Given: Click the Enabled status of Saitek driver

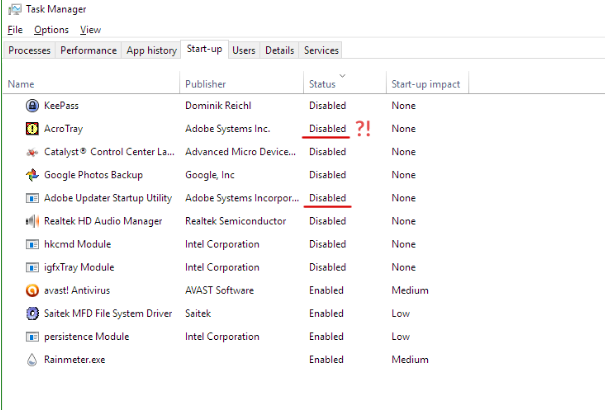Looking at the screenshot, I should (326, 314).
